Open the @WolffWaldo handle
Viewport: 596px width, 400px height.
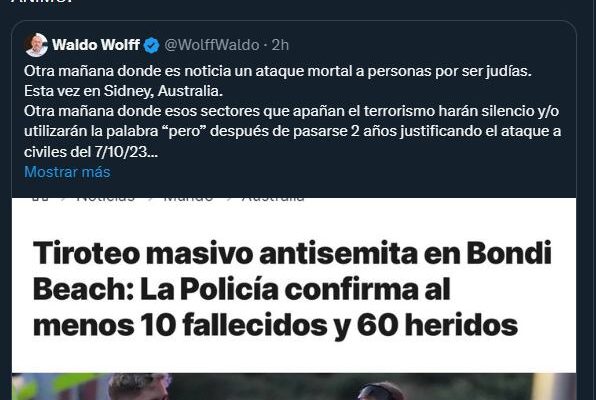click(212, 45)
